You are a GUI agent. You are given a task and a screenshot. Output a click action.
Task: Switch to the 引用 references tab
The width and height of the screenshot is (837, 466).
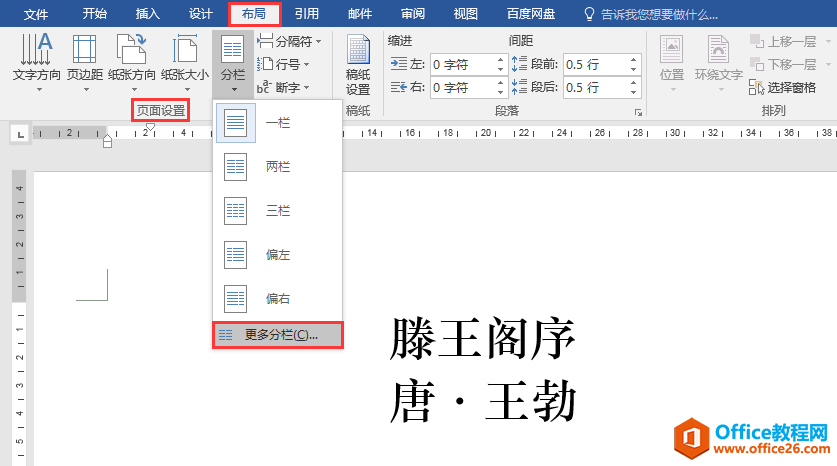pyautogui.click(x=307, y=14)
